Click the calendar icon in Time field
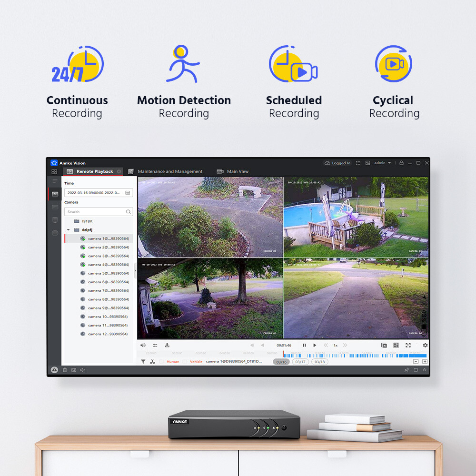Image resolution: width=476 pixels, height=476 pixels. [x=128, y=193]
